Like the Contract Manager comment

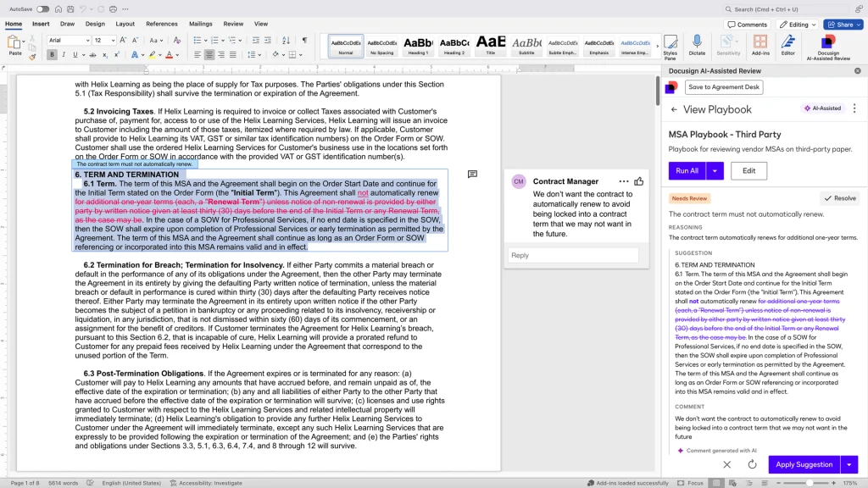pos(638,181)
